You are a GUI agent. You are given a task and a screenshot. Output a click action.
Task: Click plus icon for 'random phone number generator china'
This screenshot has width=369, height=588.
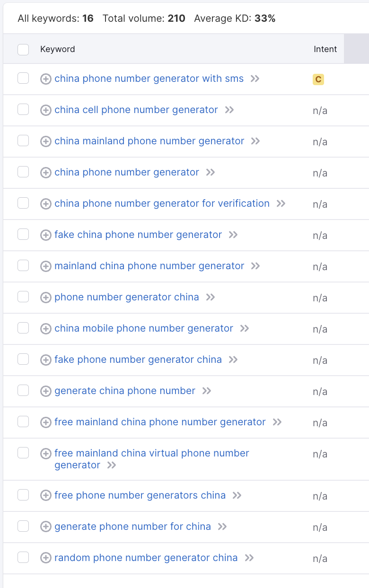[46, 558]
